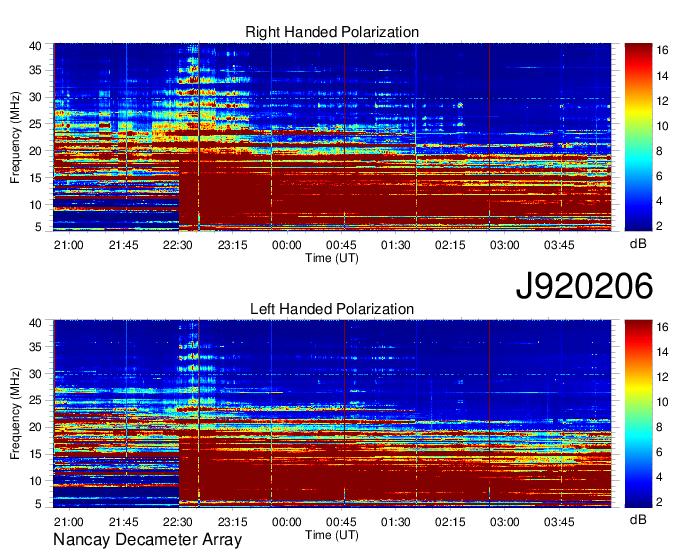Click 03:45 time tick on Left Handed plot
This screenshot has height=552, width=680.
tap(559, 522)
